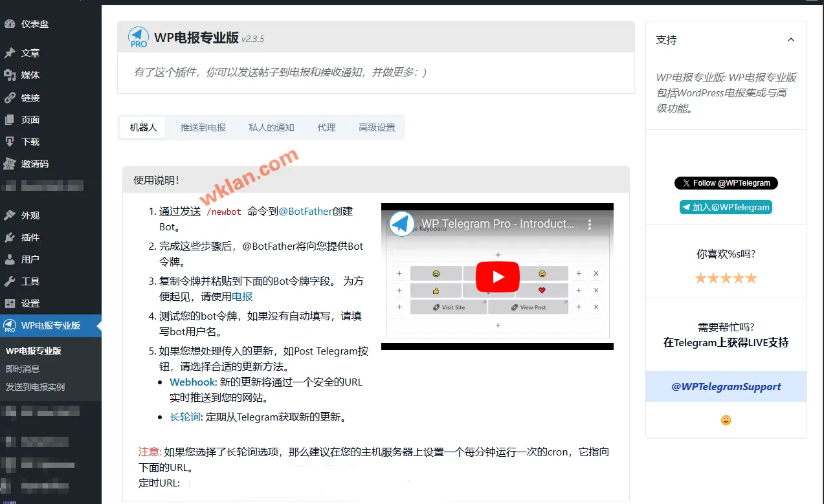Click the video title WP Telegram Pro - Introduct...

(x=498, y=224)
